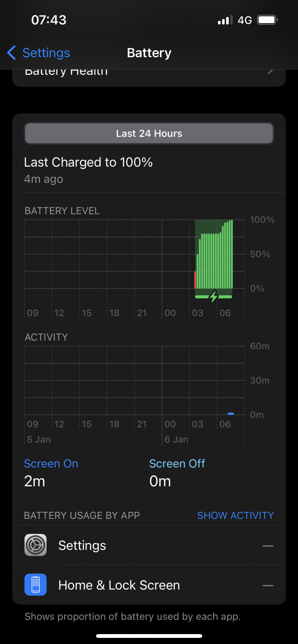Tap the red low-battery bar in chart

(x=195, y=280)
